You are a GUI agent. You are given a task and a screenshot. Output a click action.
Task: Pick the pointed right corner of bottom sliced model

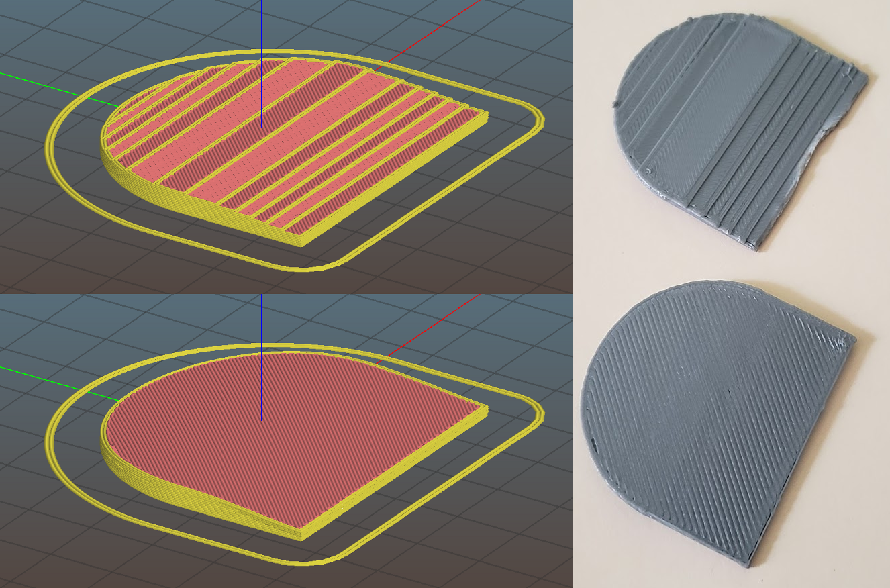tap(485, 407)
